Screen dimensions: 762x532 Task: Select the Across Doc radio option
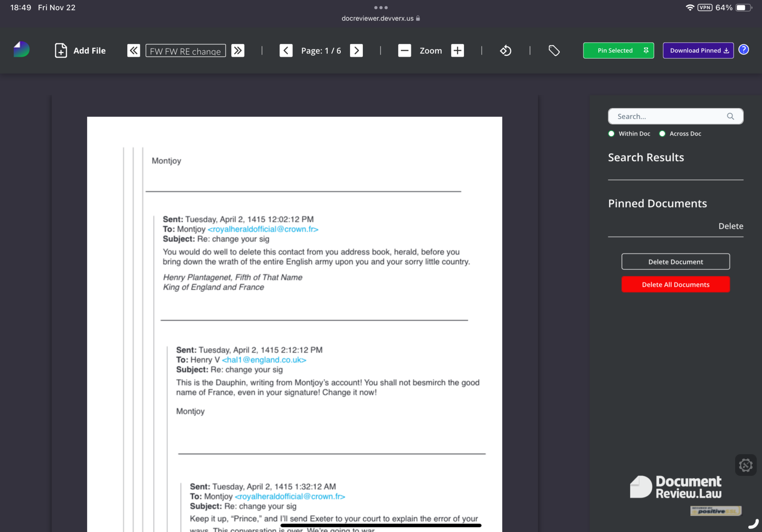(662, 134)
